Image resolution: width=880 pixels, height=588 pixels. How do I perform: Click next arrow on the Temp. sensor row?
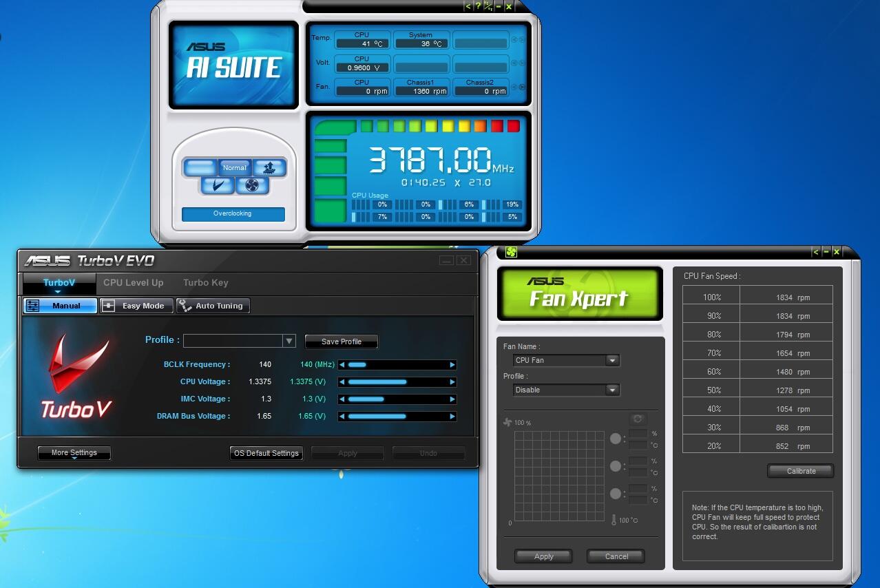coord(522,39)
